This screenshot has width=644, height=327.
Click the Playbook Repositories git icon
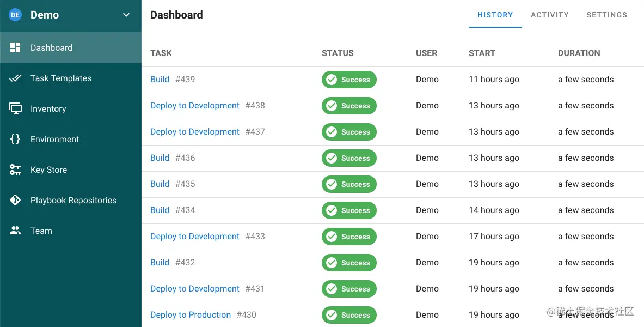pyautogui.click(x=15, y=201)
